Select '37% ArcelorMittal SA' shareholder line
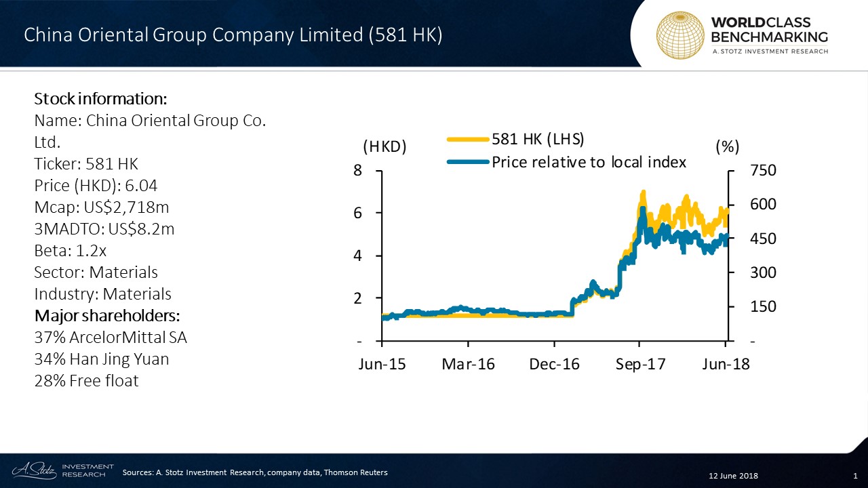 (111, 338)
